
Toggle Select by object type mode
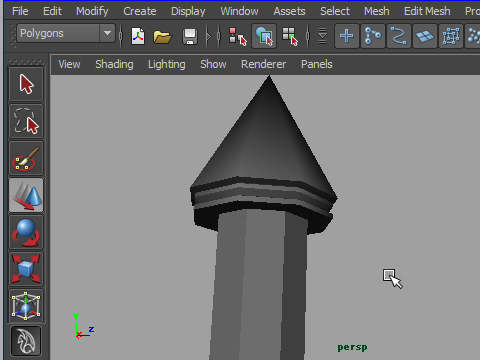point(264,36)
